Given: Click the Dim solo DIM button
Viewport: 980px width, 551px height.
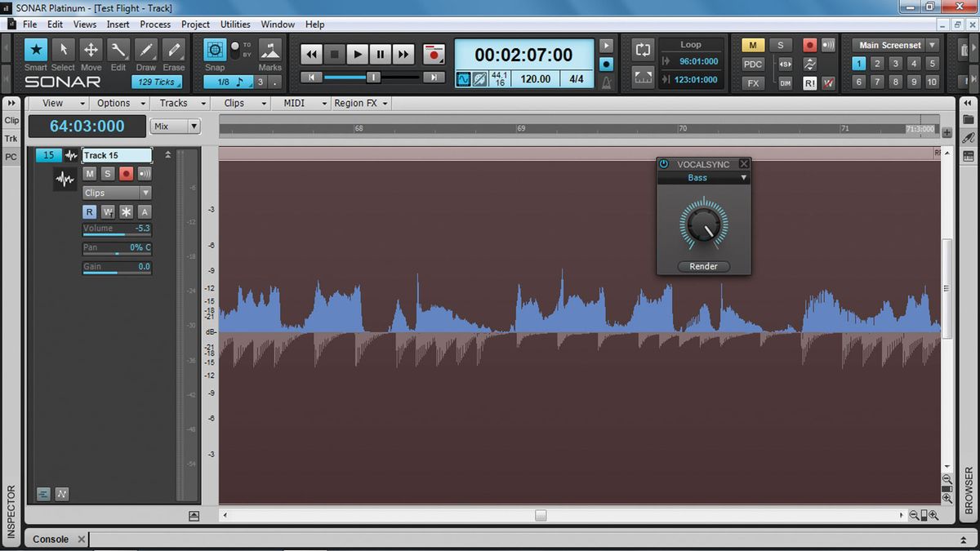Looking at the screenshot, I should (x=785, y=83).
